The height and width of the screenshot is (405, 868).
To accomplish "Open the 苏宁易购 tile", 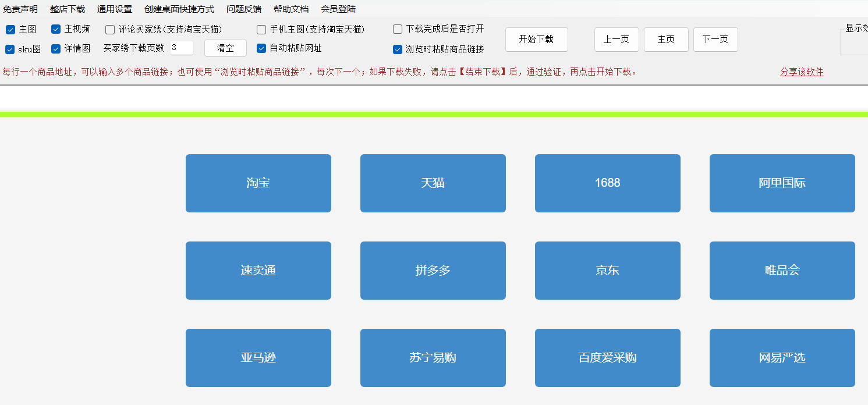I will [x=433, y=358].
